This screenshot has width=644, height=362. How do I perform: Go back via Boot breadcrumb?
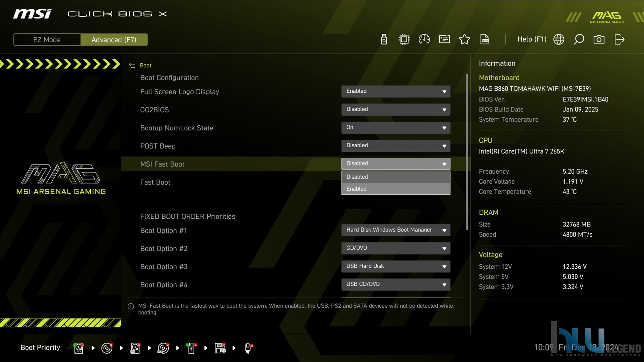coord(146,65)
